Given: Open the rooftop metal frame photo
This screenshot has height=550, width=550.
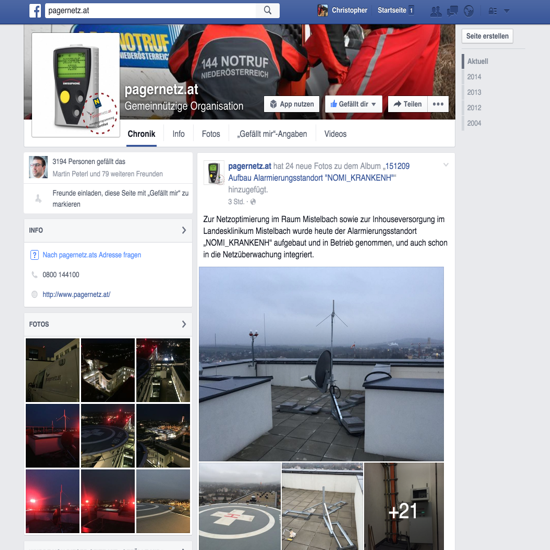Looking at the screenshot, I should [322, 507].
